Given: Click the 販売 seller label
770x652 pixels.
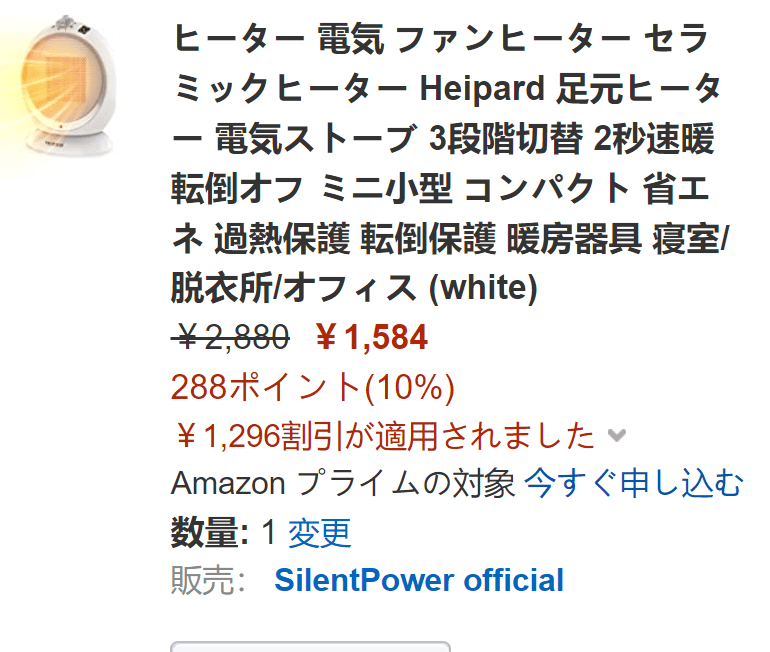Looking at the screenshot, I should click(x=208, y=580).
